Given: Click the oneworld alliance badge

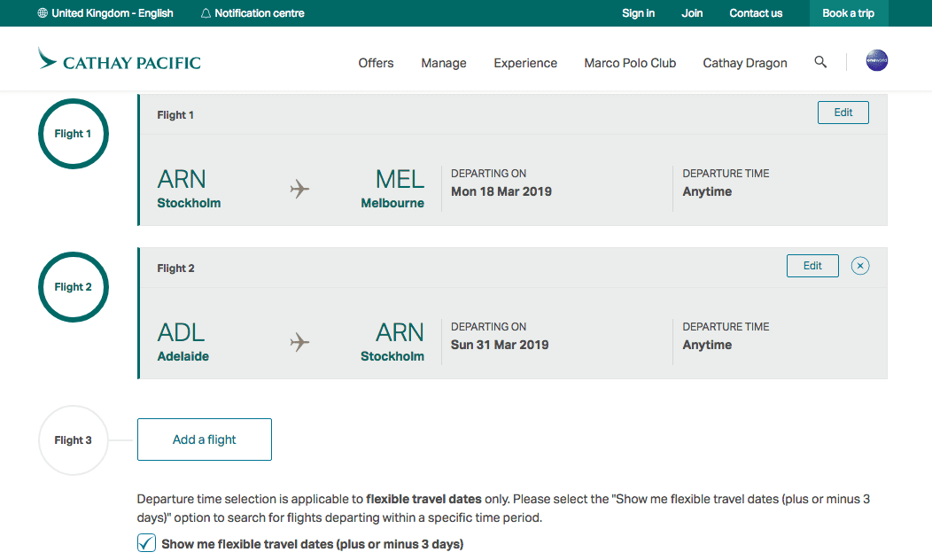Looking at the screenshot, I should (876, 60).
